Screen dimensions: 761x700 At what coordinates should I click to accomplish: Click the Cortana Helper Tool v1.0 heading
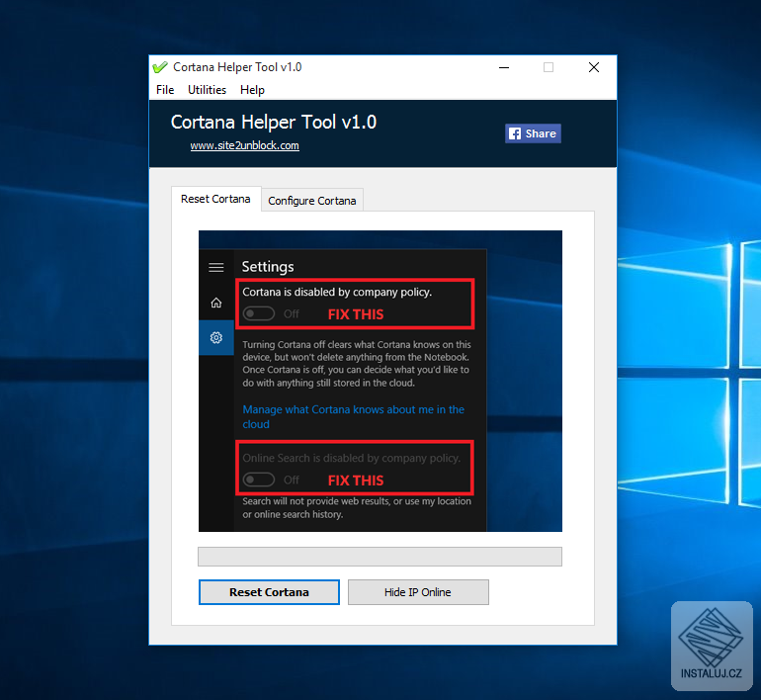(274, 123)
